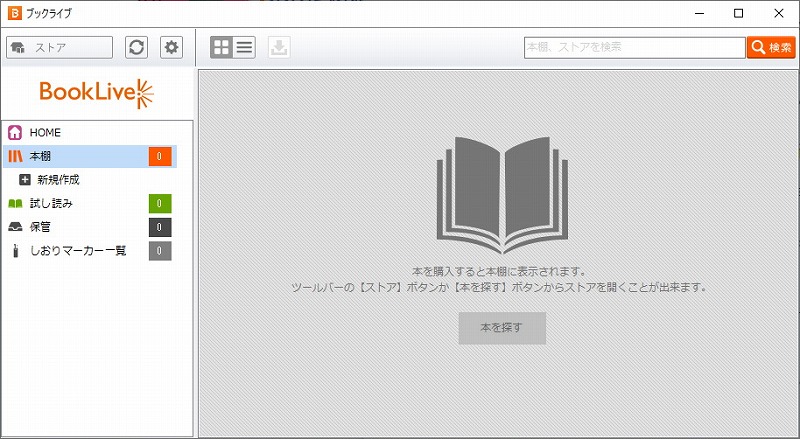Screen dimensions: 800x439
Task: Open settings gear icon
Action: [x=171, y=47]
